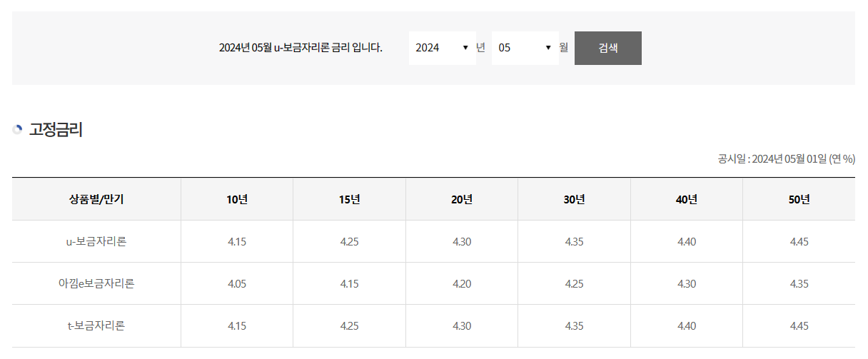Image resolution: width=868 pixels, height=359 pixels.
Task: Click 아낌e보금자리론 20년 rate 4.20
Action: coord(462,284)
